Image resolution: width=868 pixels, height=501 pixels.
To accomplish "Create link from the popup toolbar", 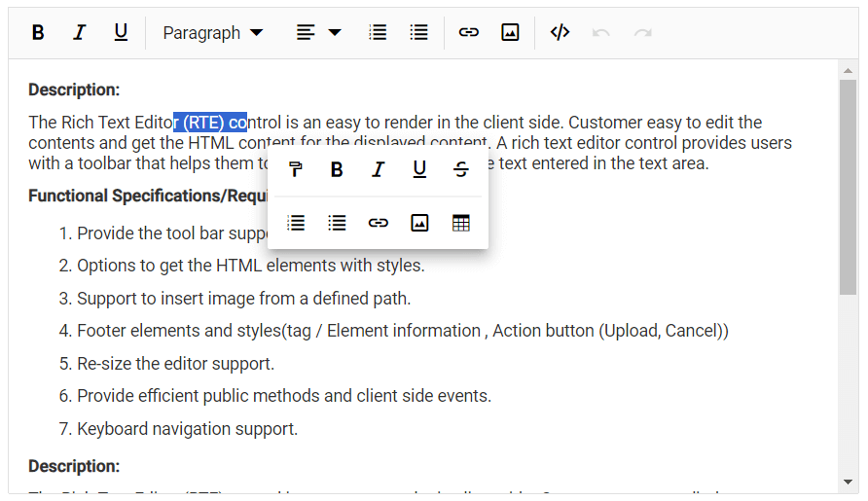I will (379, 223).
